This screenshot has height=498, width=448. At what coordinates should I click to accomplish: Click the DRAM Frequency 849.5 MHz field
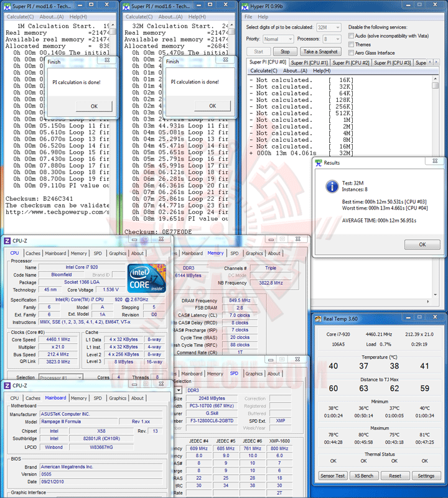(240, 300)
